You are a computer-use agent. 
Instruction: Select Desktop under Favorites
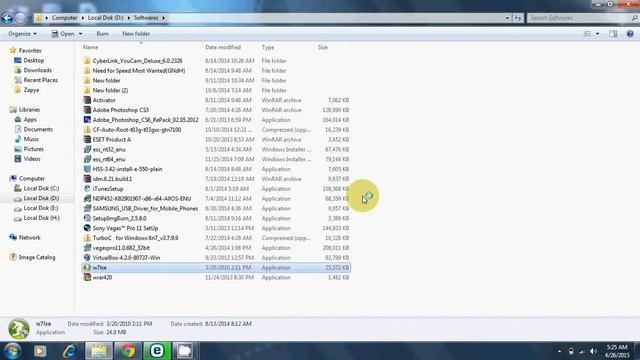pos(33,60)
